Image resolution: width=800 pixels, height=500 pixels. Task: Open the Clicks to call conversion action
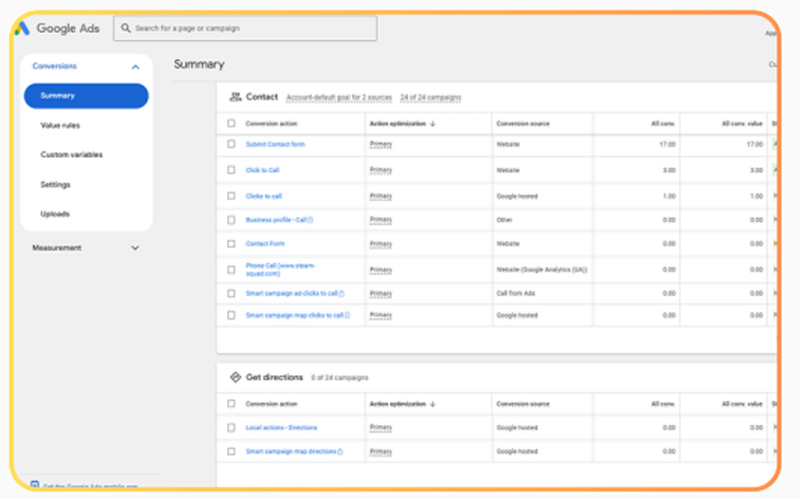click(263, 196)
